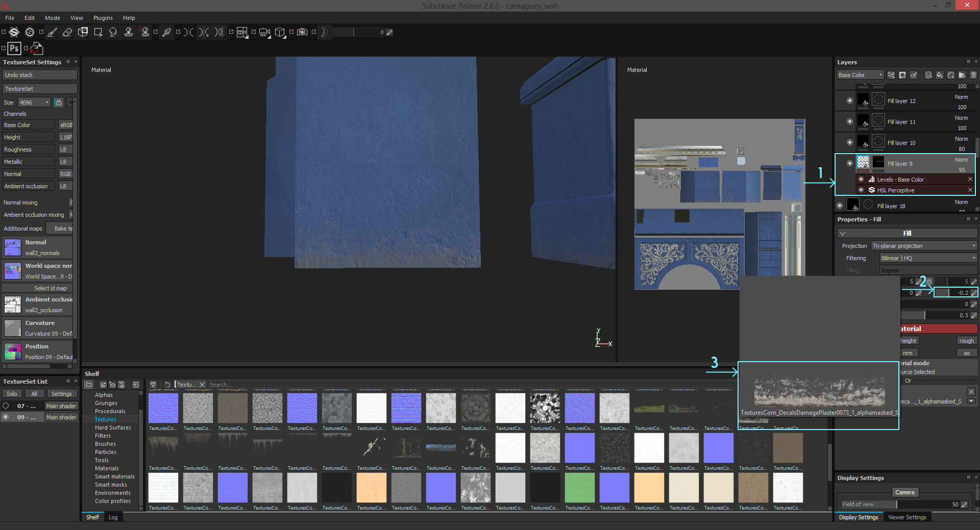
Task: Open Base Color sRGB format dropdown
Action: tap(66, 125)
